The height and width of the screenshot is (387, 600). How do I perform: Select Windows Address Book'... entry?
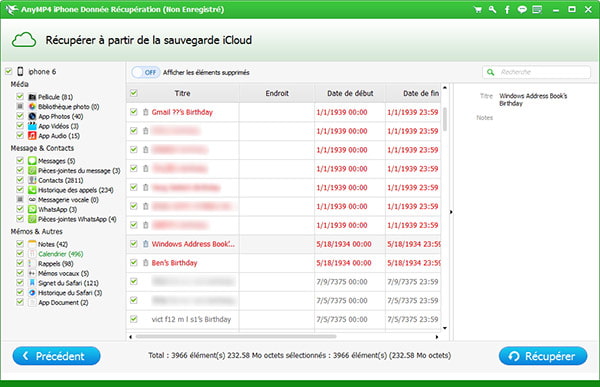click(x=193, y=244)
